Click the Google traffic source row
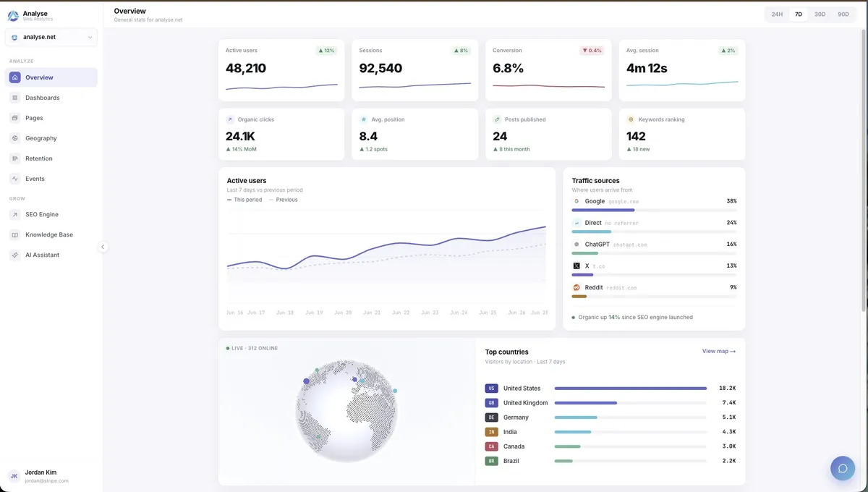The width and height of the screenshot is (868, 492). point(654,205)
